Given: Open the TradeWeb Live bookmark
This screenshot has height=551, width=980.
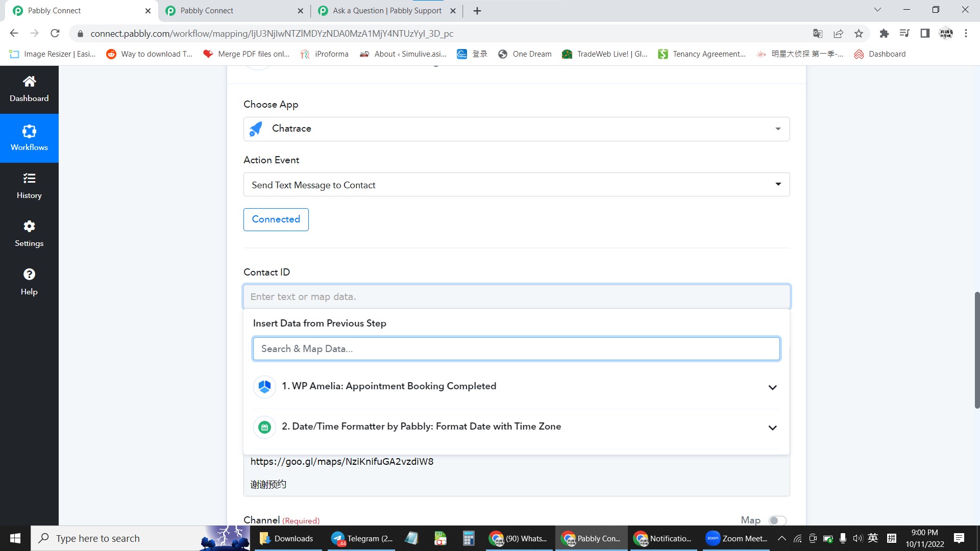Looking at the screenshot, I should pos(605,54).
